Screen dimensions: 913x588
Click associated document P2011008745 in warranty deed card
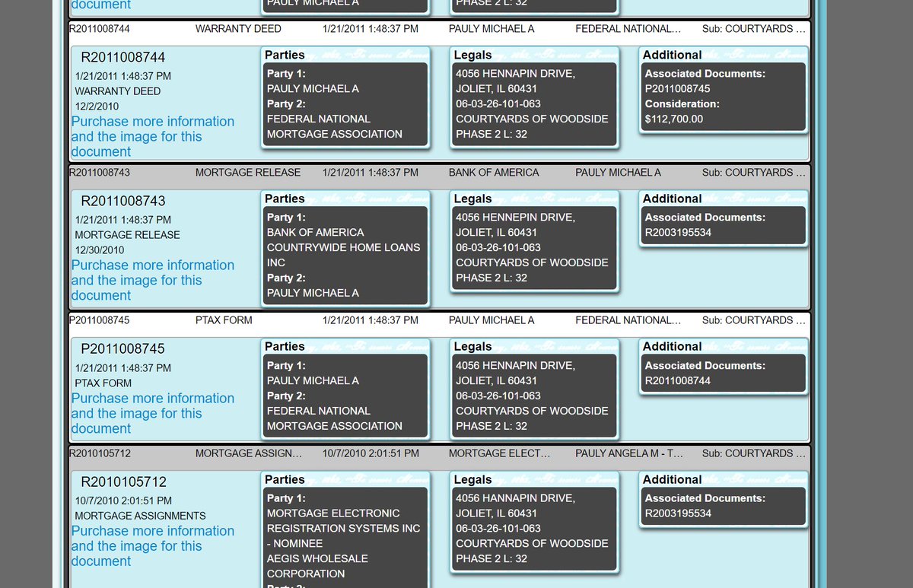coord(677,89)
